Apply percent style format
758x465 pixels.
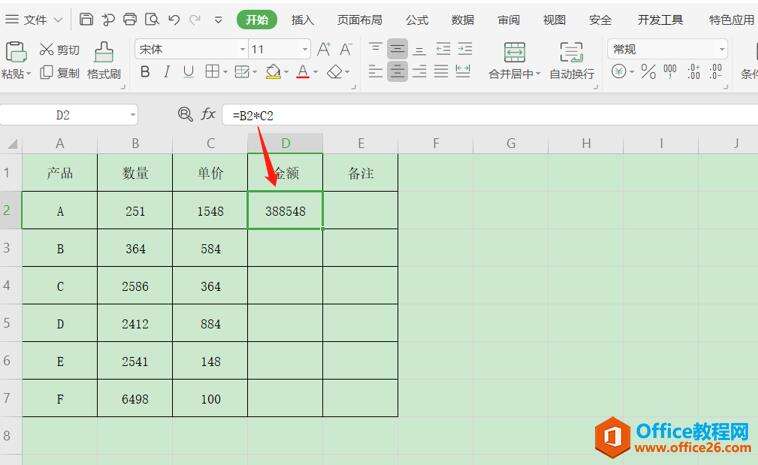pyautogui.click(x=648, y=72)
